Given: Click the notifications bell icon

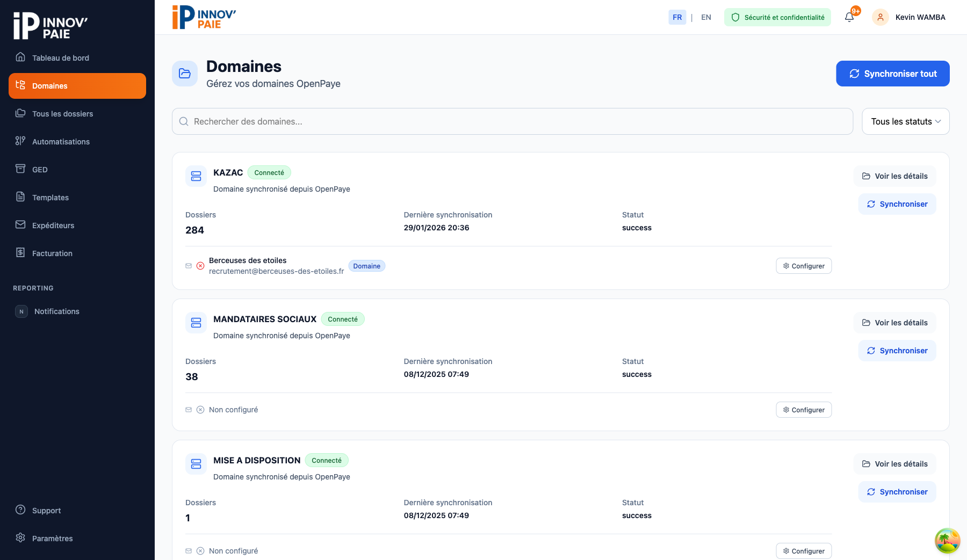Looking at the screenshot, I should click(849, 17).
